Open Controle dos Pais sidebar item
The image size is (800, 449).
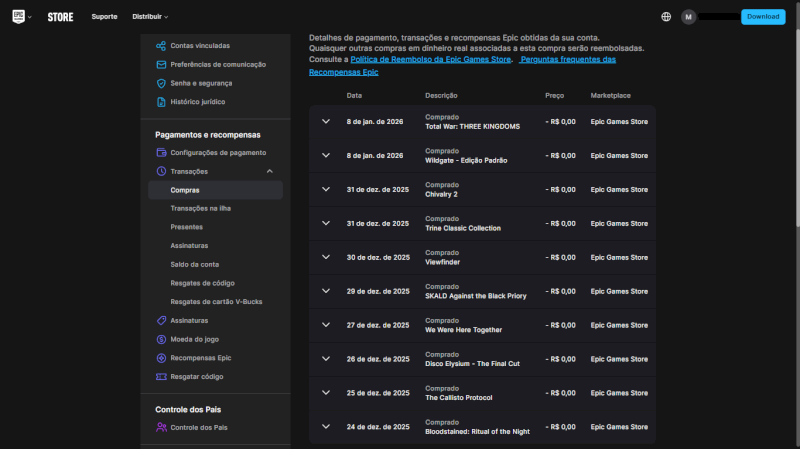[x=199, y=428]
